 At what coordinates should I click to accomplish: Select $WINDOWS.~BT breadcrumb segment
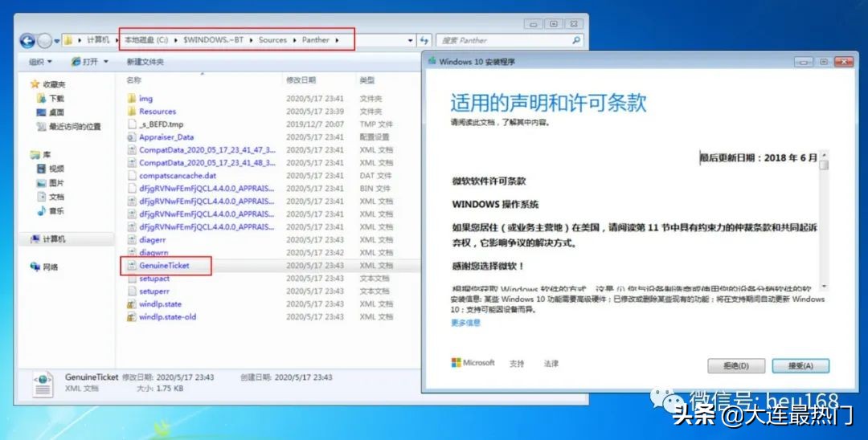click(x=213, y=40)
